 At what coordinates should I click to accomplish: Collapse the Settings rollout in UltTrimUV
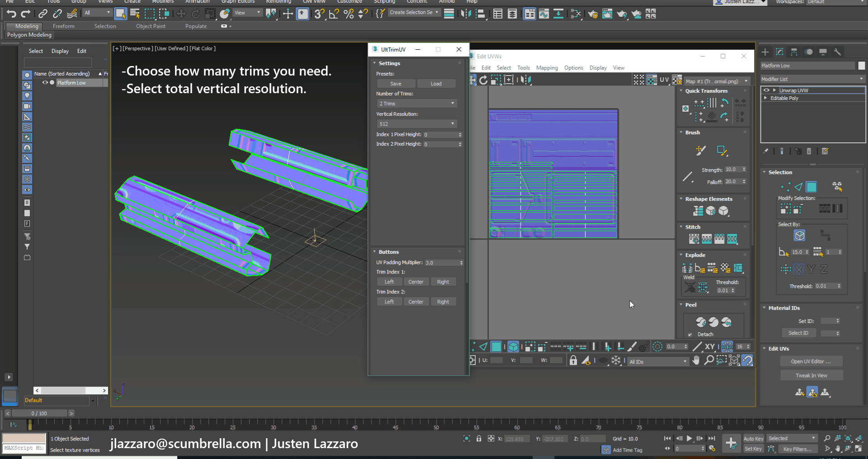(x=375, y=63)
